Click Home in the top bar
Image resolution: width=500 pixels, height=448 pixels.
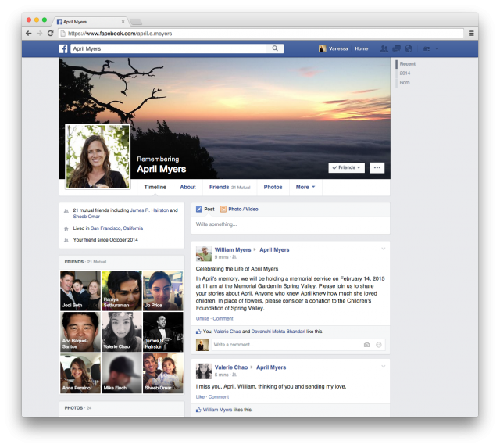tap(361, 48)
